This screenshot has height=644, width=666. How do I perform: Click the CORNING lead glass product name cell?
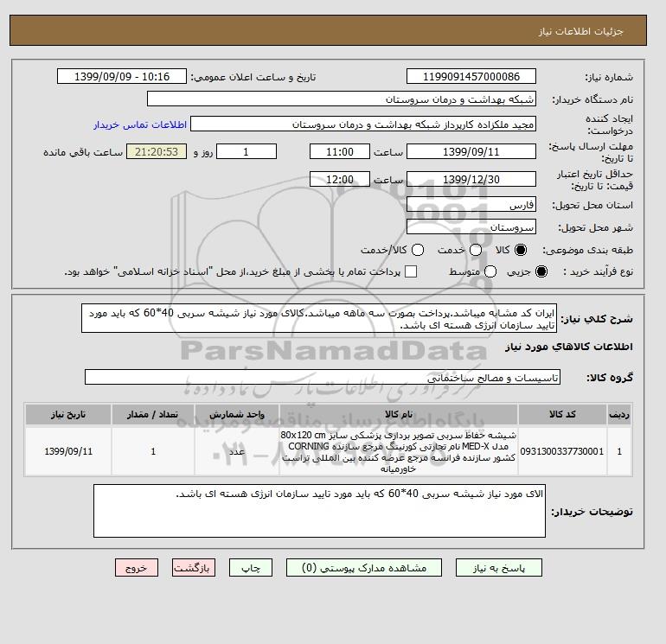coord(399,452)
